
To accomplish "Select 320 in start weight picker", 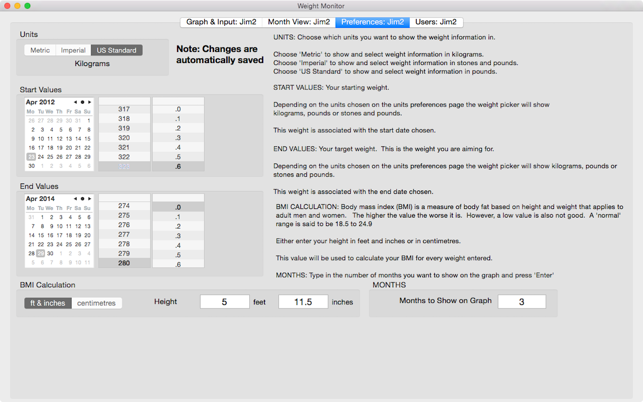I will pyautogui.click(x=124, y=138).
